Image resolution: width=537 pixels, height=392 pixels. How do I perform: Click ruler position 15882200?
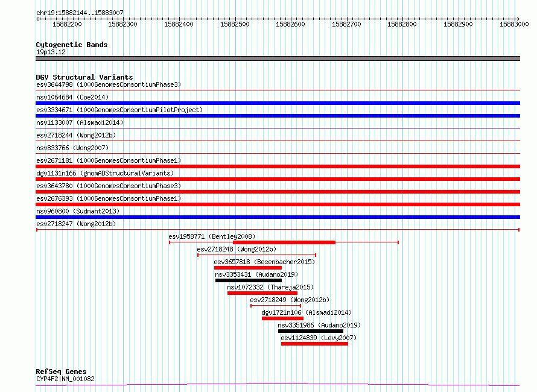[x=67, y=24]
